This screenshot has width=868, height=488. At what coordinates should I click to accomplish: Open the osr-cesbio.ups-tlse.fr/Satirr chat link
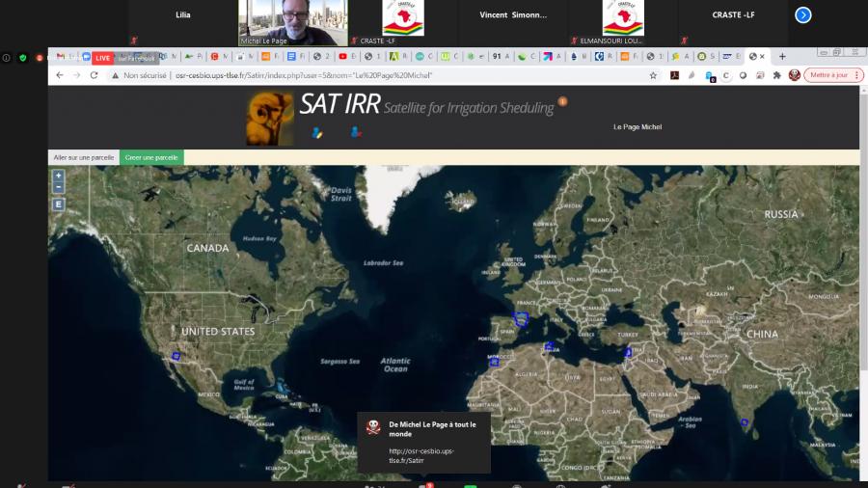pyautogui.click(x=421, y=456)
